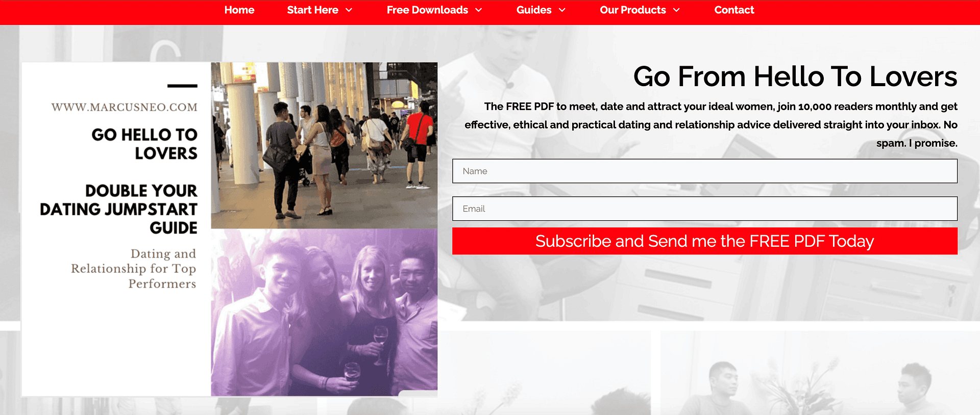The width and height of the screenshot is (980, 415).
Task: Click the street crowd photo on the ebook cover
Action: point(324,145)
